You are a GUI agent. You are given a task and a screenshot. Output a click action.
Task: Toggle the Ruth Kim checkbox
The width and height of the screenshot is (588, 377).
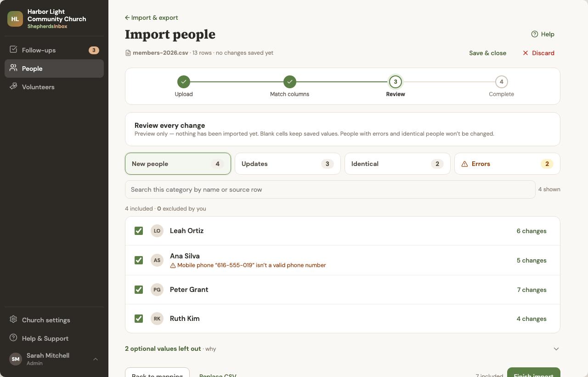coord(139,319)
